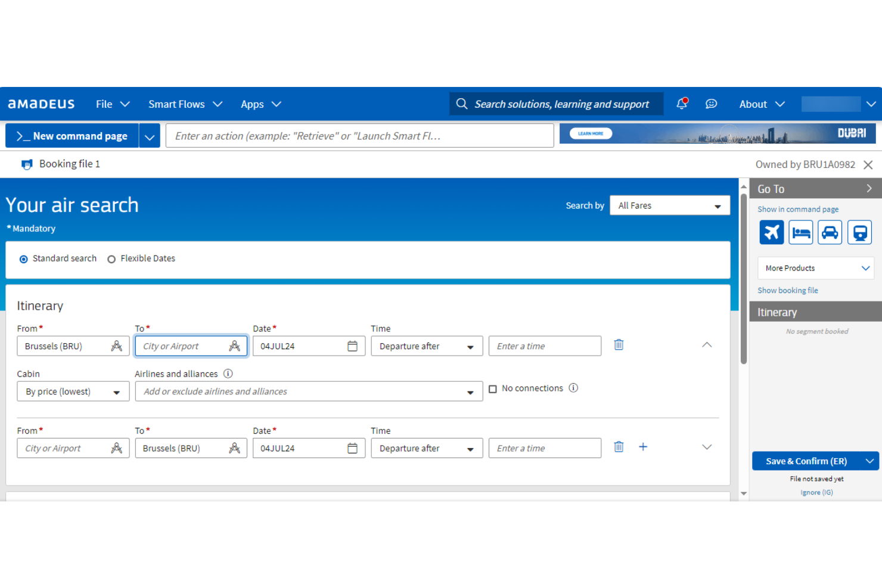The width and height of the screenshot is (882, 588).
Task: Open the Rail product icon
Action: (859, 232)
